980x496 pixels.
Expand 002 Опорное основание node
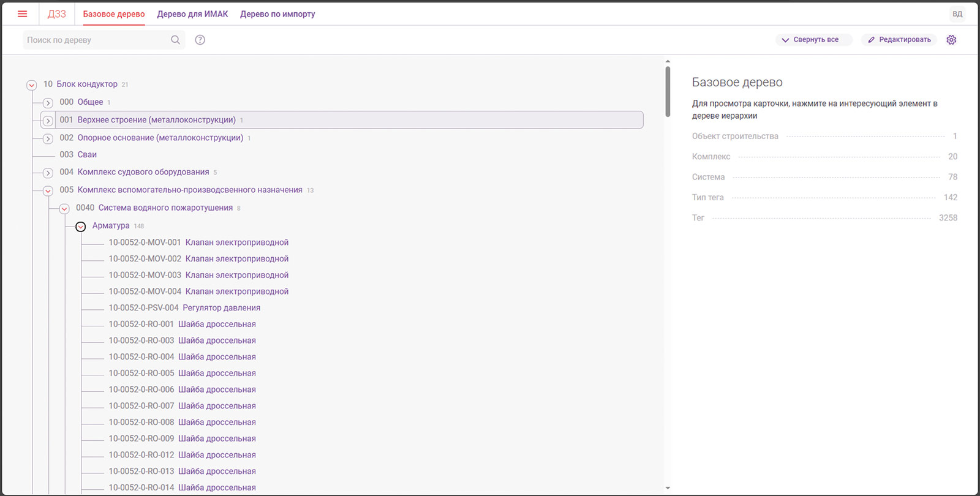(48, 138)
